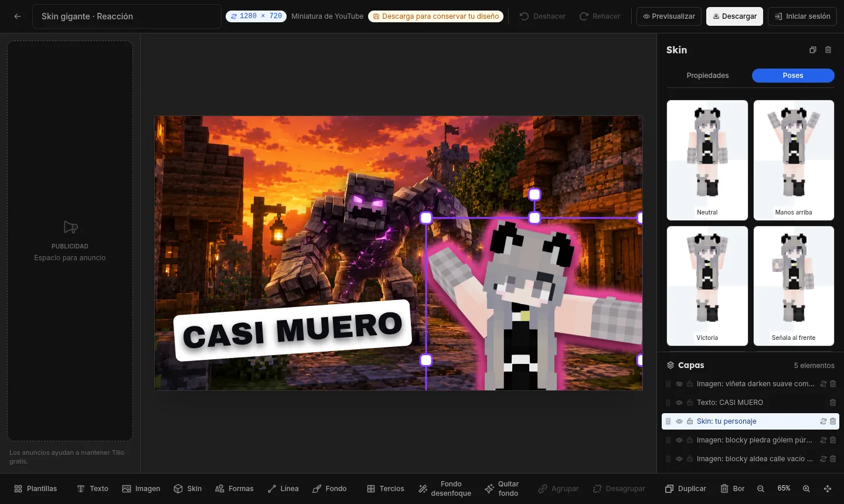The height and width of the screenshot is (504, 844).
Task: Lock the 'Skin: tu personaje' layer
Action: click(x=690, y=421)
